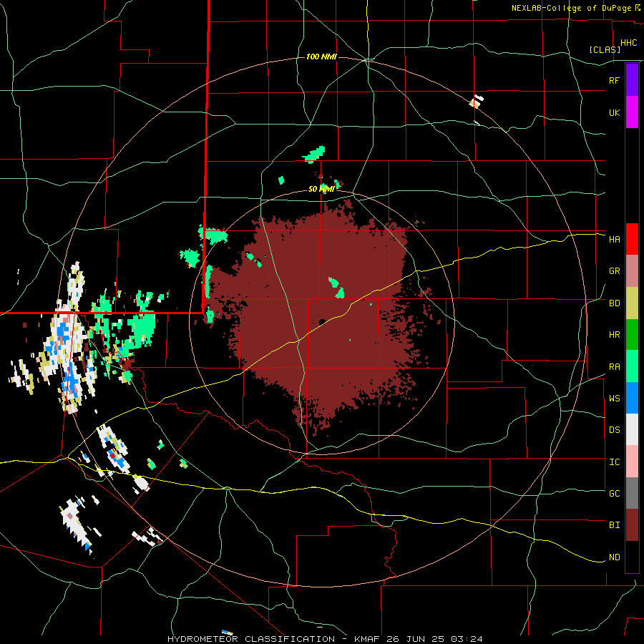Click the purple RF color swatch
644x644 pixels.
[632, 80]
